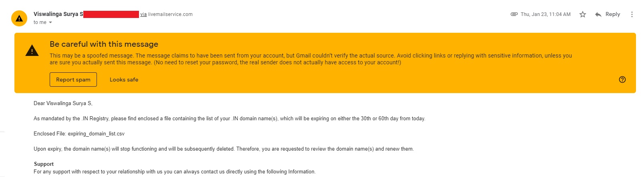Click sender name Viswalinga Surya S
This screenshot has height=181, width=644.
(58, 14)
